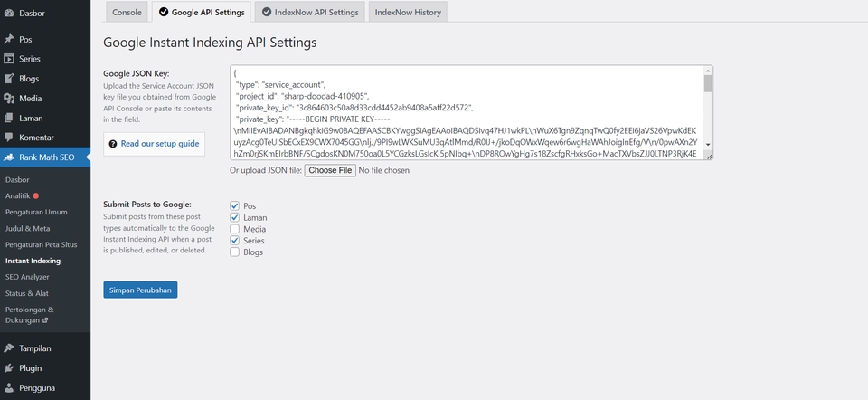Click the checkmark icon on Google API Settings tab
Screen dimensions: 868x400
[164, 12]
